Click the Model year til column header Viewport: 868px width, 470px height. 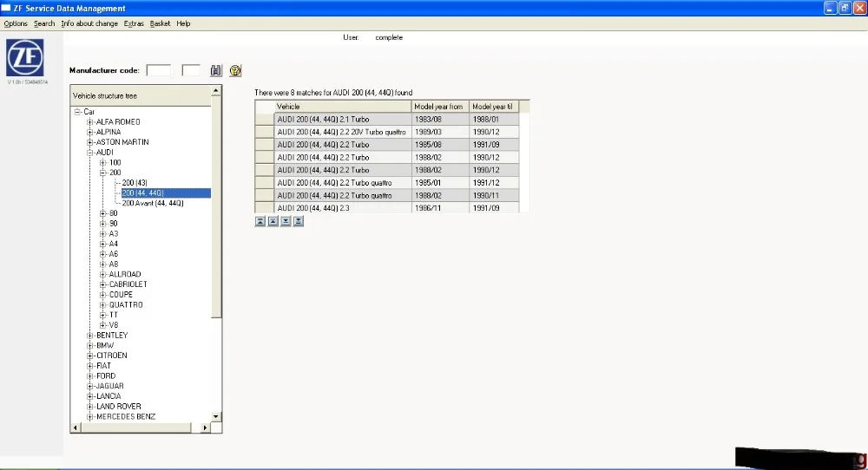pos(494,106)
